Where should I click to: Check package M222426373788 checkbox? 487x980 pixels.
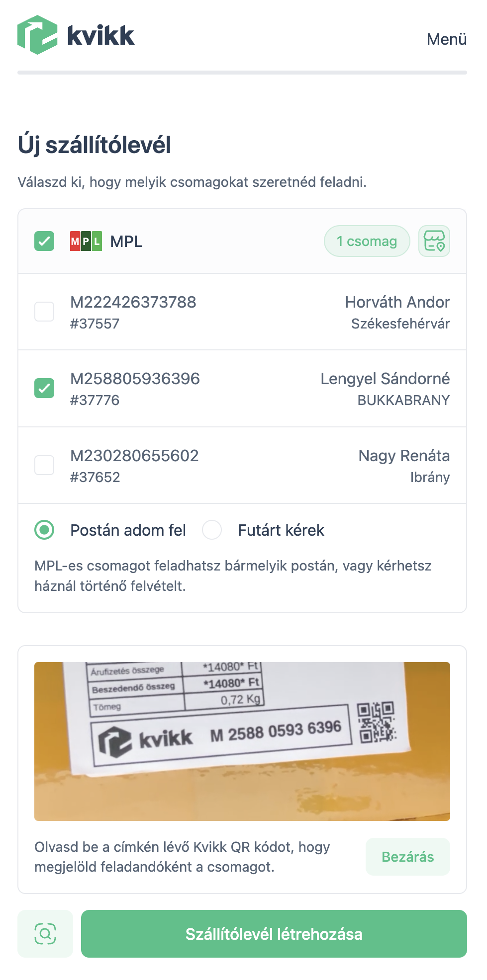[x=44, y=312]
